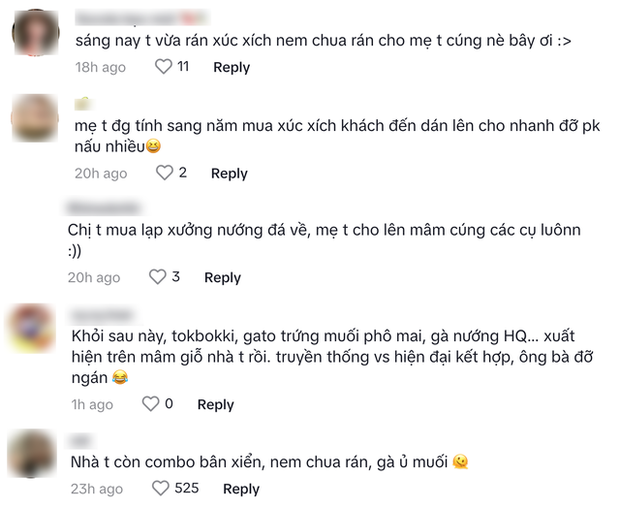This screenshot has width=620, height=508.
Task: Click the 1h ago timestamp
Action: (x=93, y=404)
